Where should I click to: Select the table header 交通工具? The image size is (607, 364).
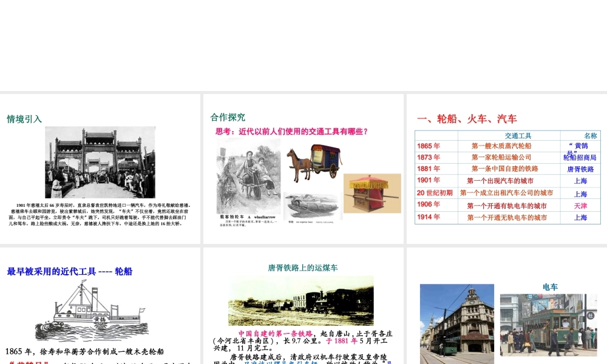coord(518,136)
